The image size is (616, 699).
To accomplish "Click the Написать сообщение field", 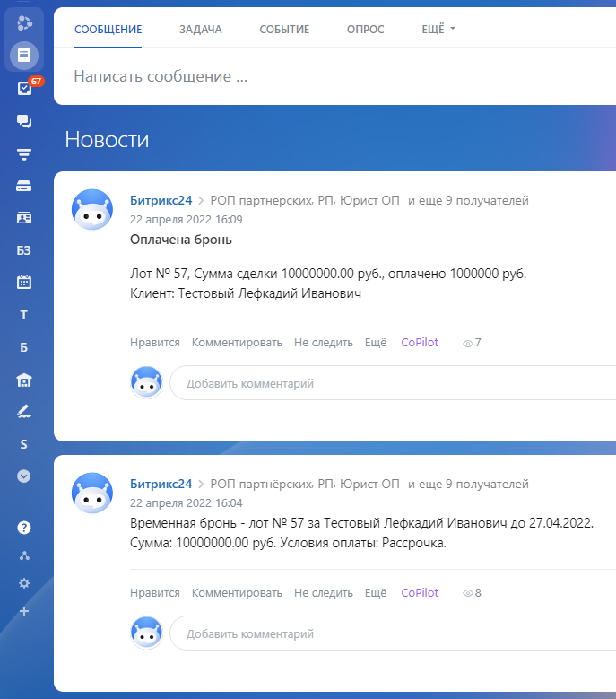I will (334, 76).
